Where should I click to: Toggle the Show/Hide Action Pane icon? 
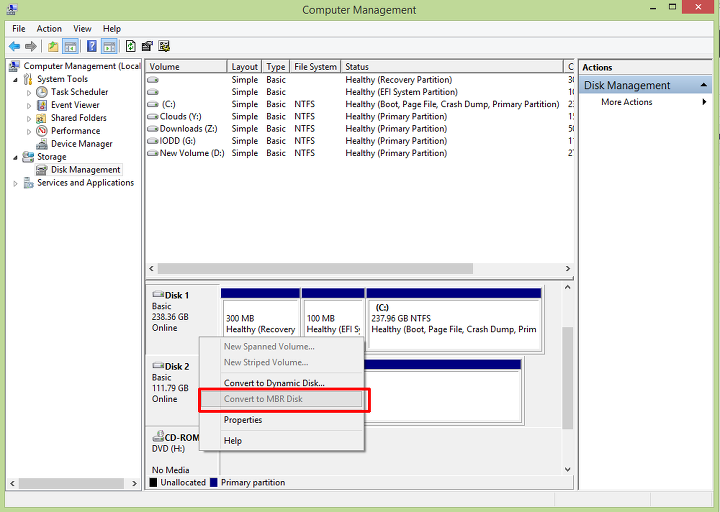pos(109,46)
